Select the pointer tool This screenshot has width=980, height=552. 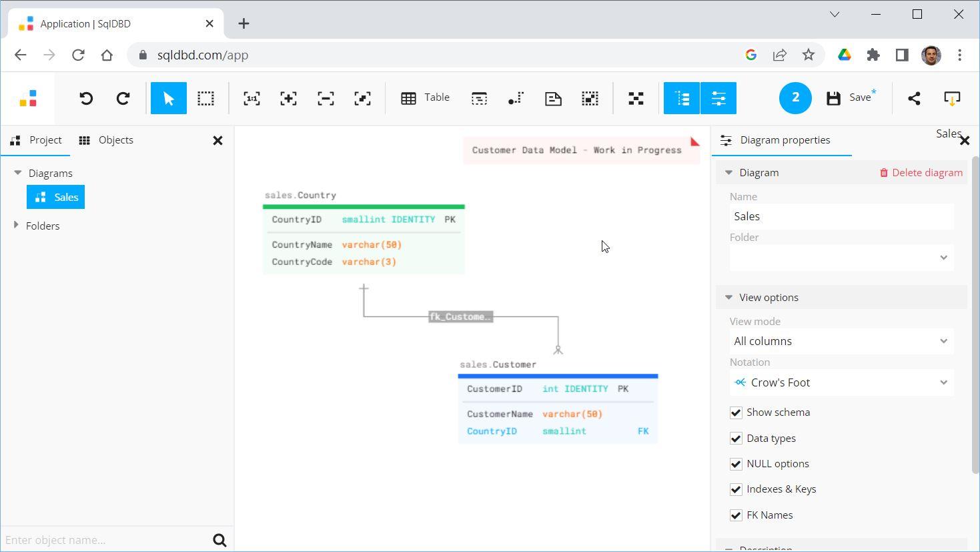tap(169, 99)
